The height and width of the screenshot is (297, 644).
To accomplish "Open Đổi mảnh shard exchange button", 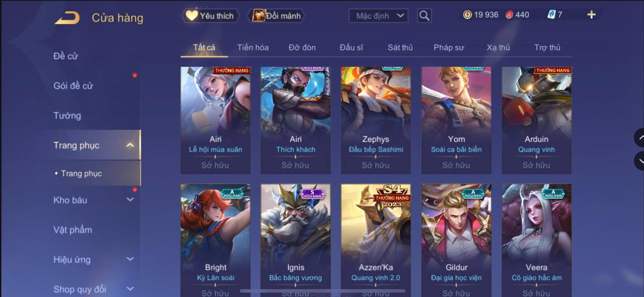I will pyautogui.click(x=276, y=16).
